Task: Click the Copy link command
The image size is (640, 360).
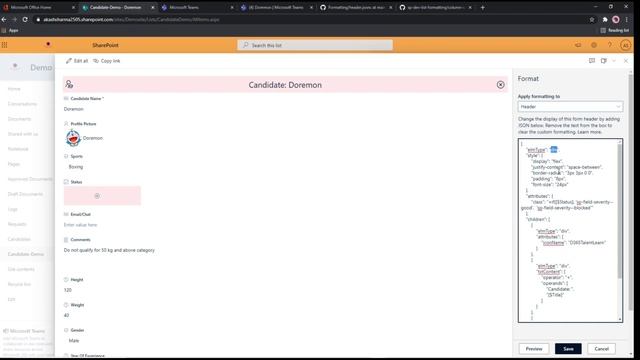Action: coord(107,61)
